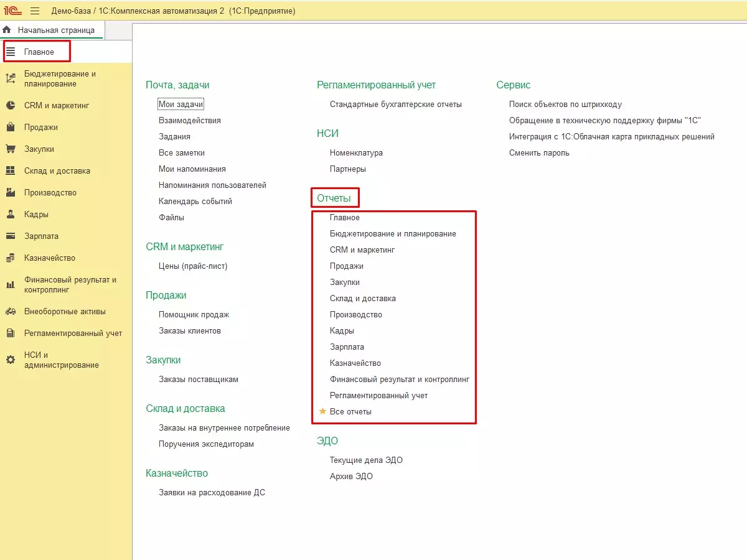The height and width of the screenshot is (560, 747).
Task: Open Календарь событий link
Action: (195, 202)
